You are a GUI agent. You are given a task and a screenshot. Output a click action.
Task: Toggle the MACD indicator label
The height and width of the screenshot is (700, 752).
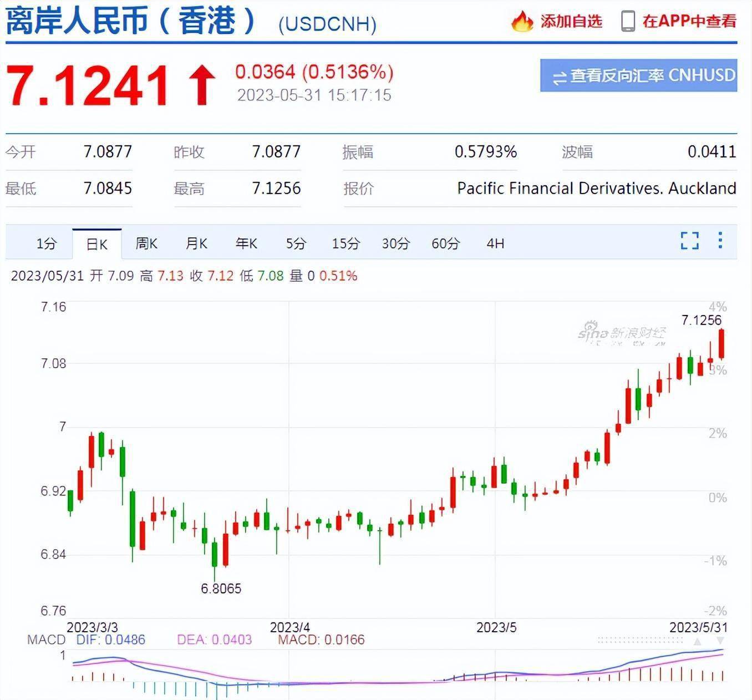pyautogui.click(x=47, y=640)
